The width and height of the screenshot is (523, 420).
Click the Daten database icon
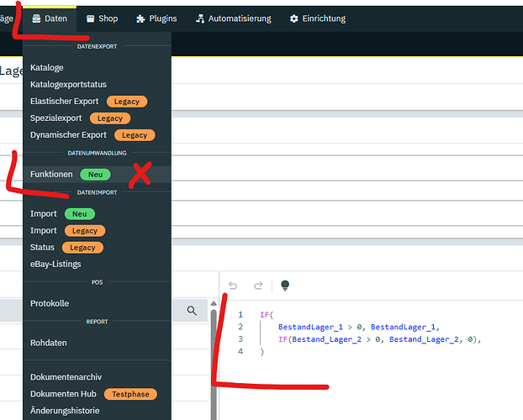[36, 18]
